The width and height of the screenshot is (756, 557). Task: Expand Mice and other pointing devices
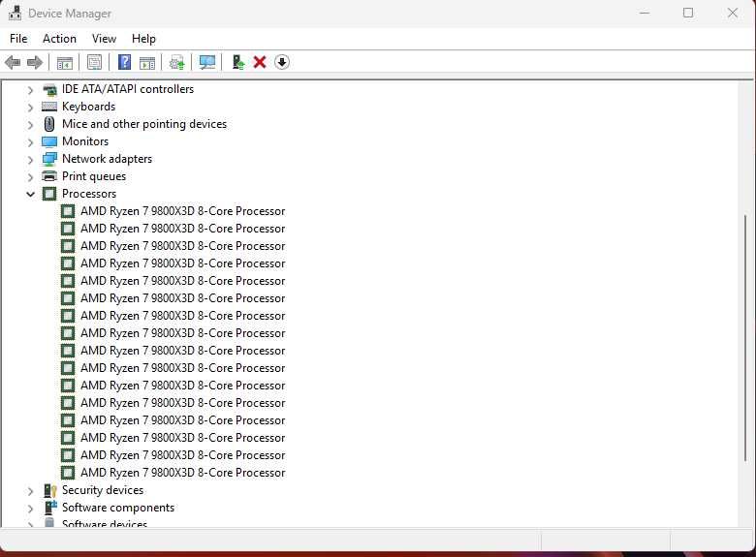[x=30, y=124]
